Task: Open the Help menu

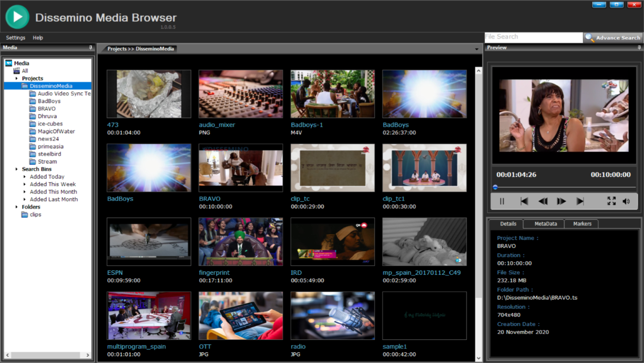Action: (x=37, y=37)
